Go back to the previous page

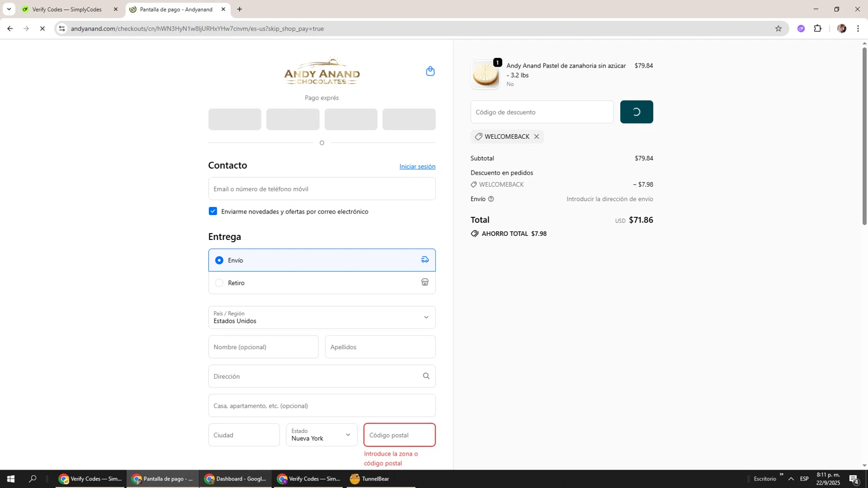pos(10,28)
